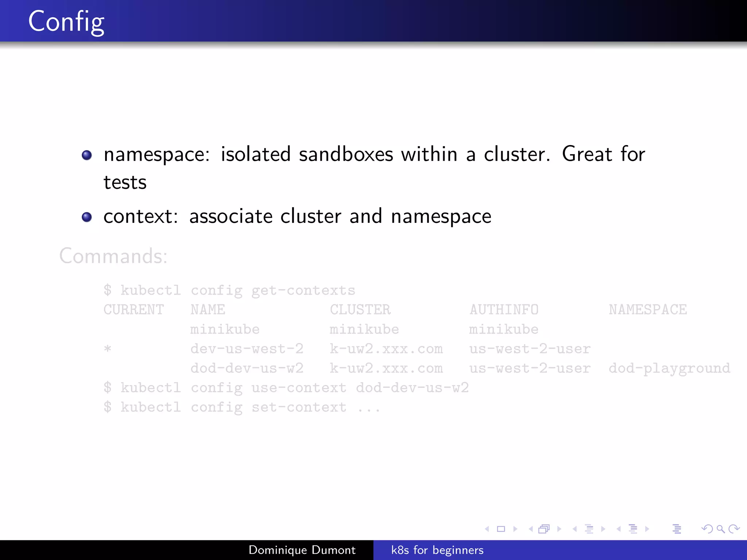Click the stacked frames icon

(x=544, y=529)
